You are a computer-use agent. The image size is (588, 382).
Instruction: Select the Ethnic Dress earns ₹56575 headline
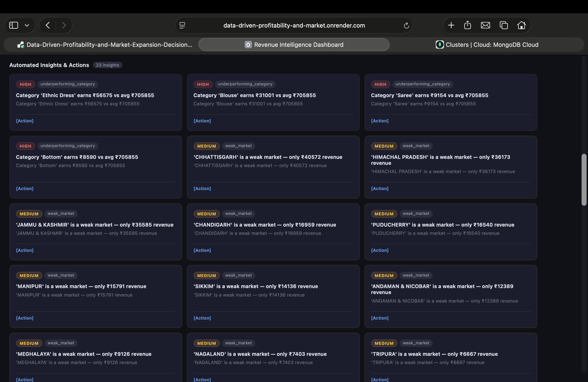click(x=85, y=95)
